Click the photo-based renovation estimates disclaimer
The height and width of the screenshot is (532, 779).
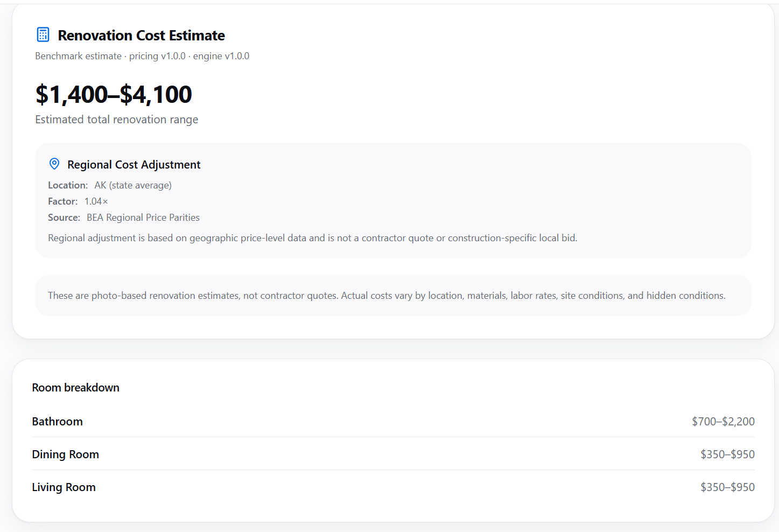click(x=387, y=296)
